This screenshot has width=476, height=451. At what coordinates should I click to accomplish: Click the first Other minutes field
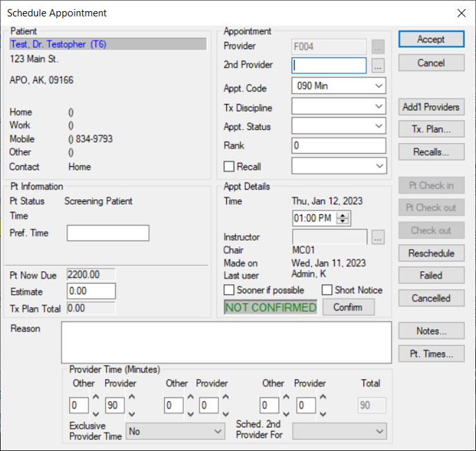pyautogui.click(x=79, y=405)
